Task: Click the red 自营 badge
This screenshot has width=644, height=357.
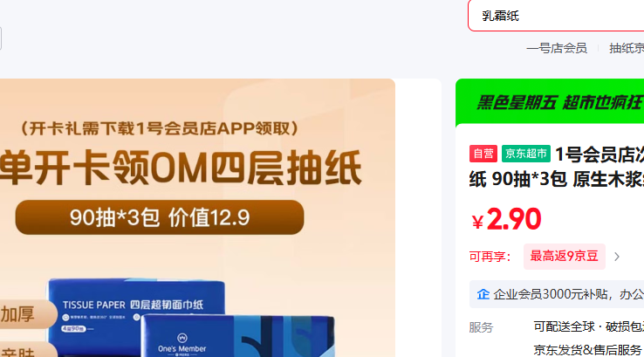Action: (x=483, y=154)
